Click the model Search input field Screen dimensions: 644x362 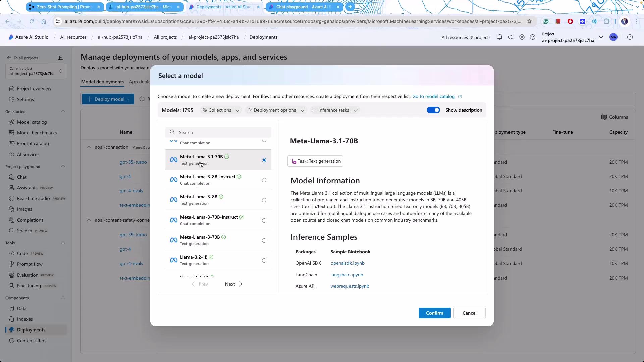coord(221,132)
